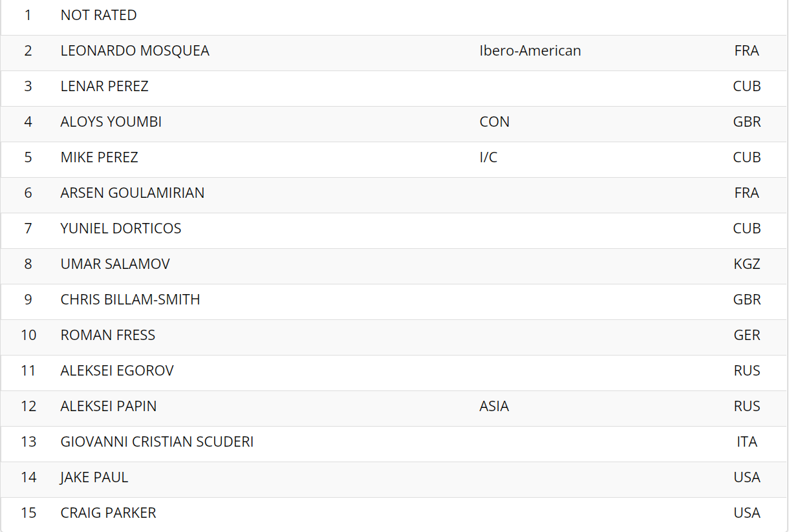Click the NOT RATED first entry

(x=98, y=15)
